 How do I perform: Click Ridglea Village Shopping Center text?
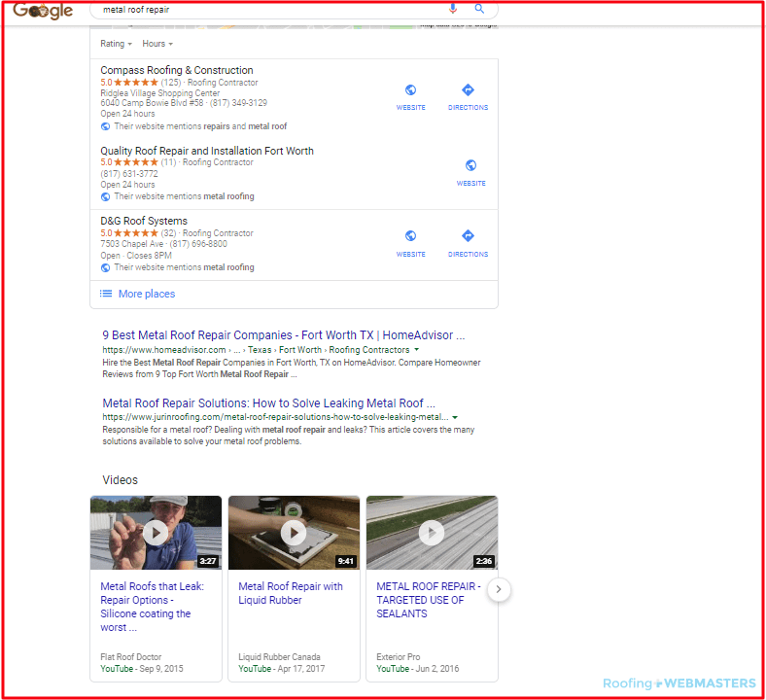click(159, 92)
